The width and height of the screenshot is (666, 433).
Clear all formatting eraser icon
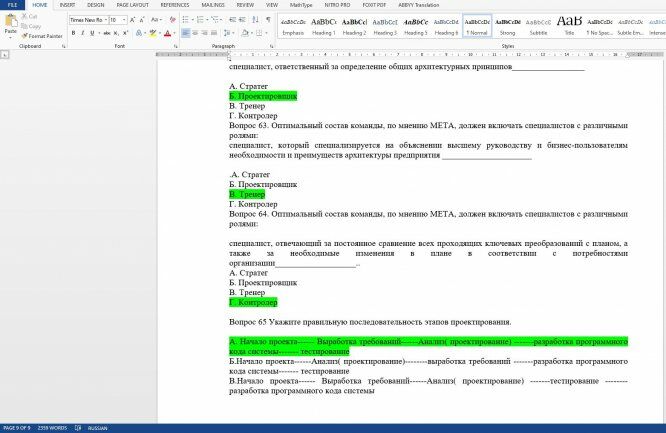tap(172, 20)
